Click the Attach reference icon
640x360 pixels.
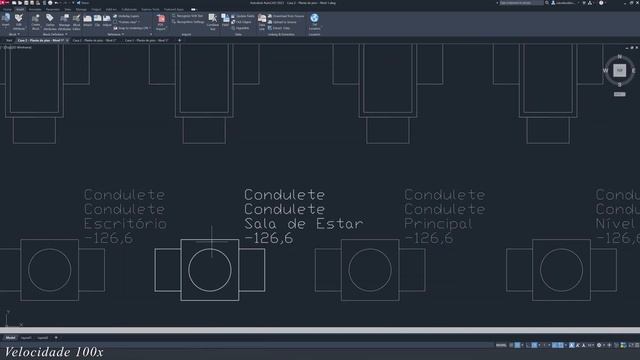click(x=87, y=20)
